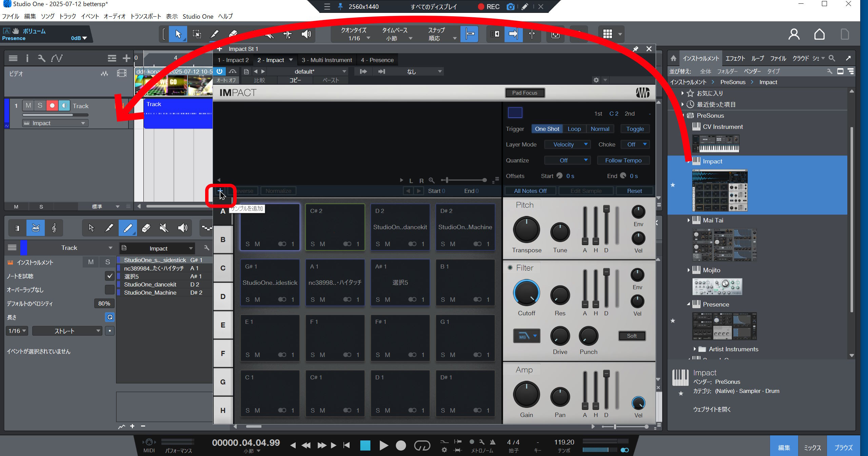Toggle snap to grid button

point(470,34)
